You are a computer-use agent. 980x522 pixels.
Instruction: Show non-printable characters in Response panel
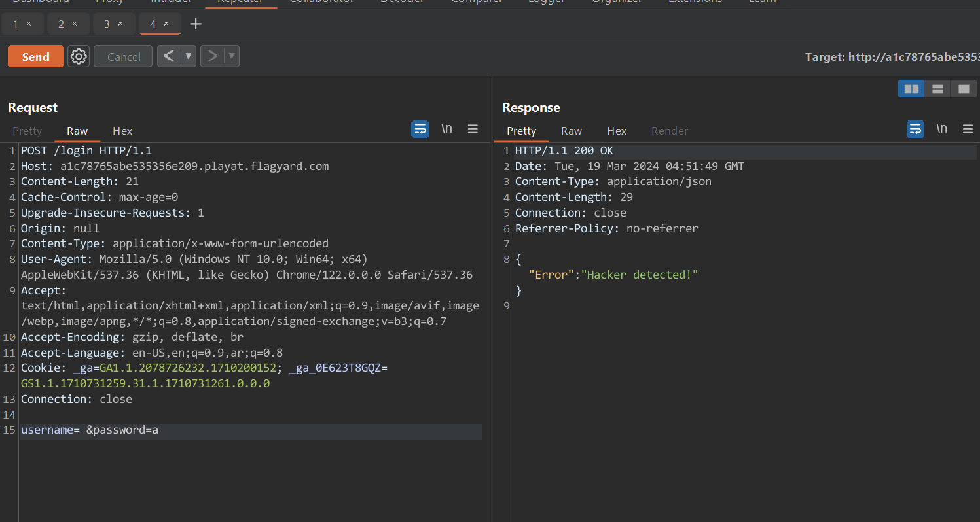tap(941, 130)
